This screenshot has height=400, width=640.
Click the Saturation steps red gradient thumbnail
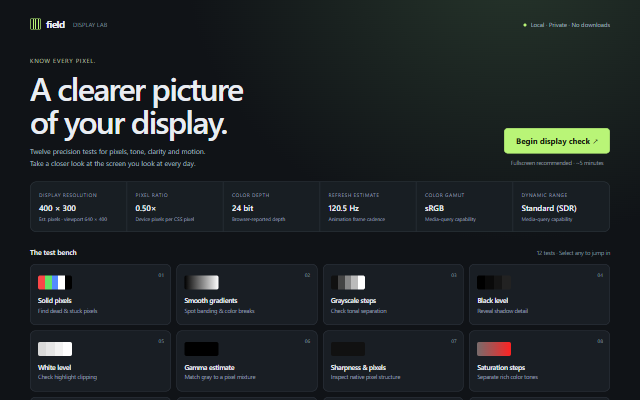(494, 349)
